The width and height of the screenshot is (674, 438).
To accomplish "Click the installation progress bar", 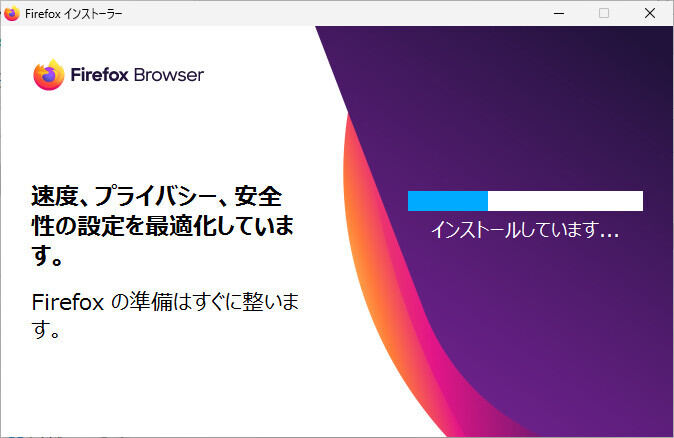I will [525, 201].
